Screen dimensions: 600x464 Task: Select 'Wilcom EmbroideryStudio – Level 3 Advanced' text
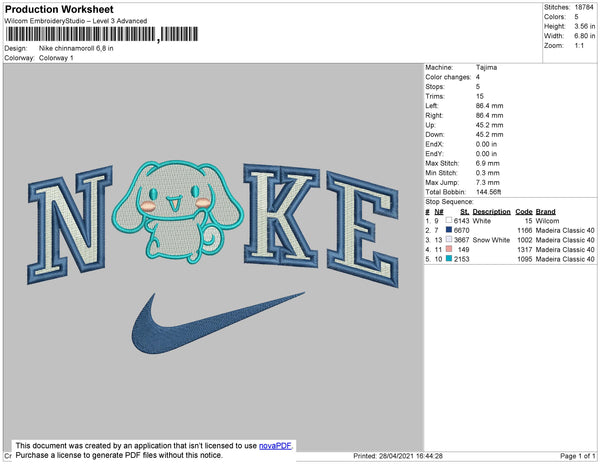[x=76, y=21]
